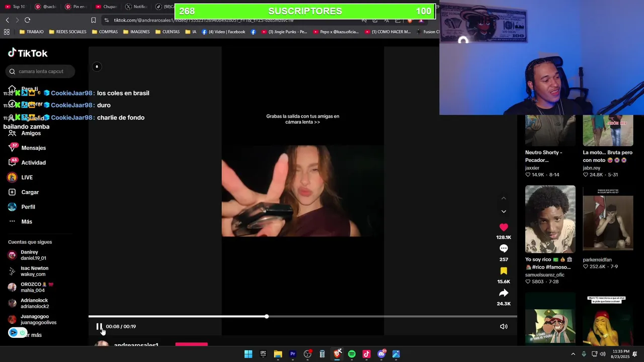This screenshot has width=644, height=362.
Task: Click the taskbar microphone icon
Action: click(x=584, y=354)
